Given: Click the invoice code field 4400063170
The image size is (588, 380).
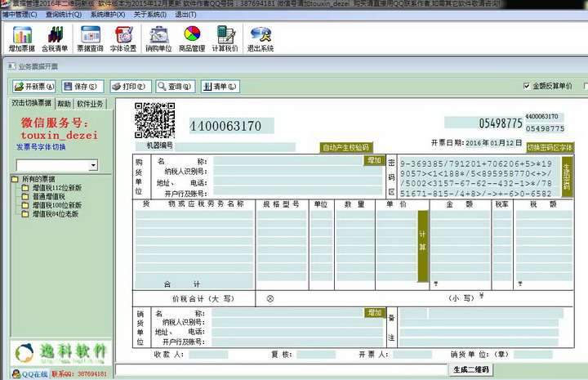Looking at the screenshot, I should (231, 126).
